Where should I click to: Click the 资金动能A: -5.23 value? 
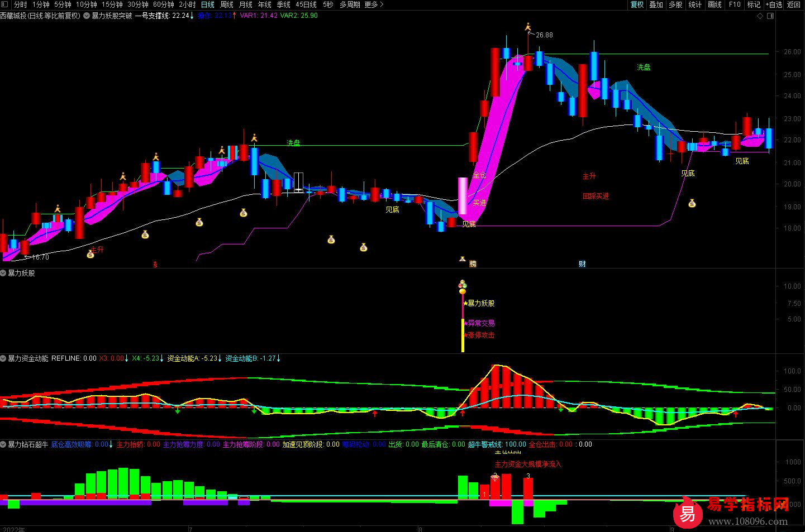pos(193,358)
